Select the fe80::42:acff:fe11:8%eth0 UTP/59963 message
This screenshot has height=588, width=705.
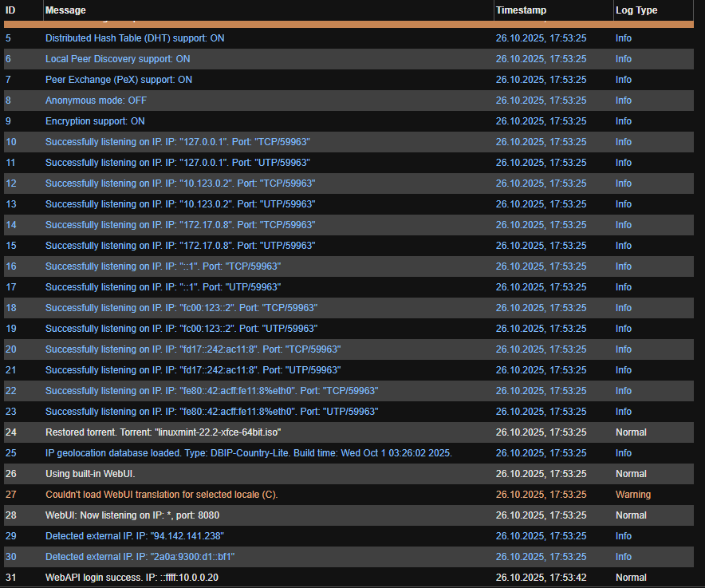click(212, 411)
